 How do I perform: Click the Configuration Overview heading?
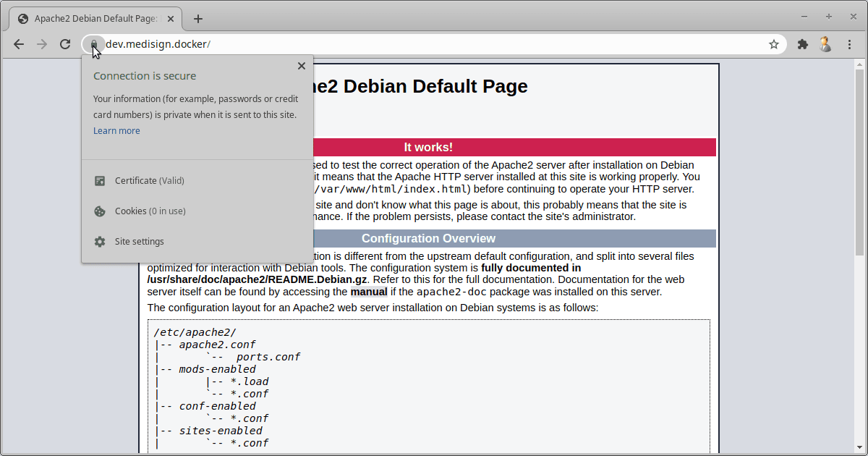[x=428, y=239]
